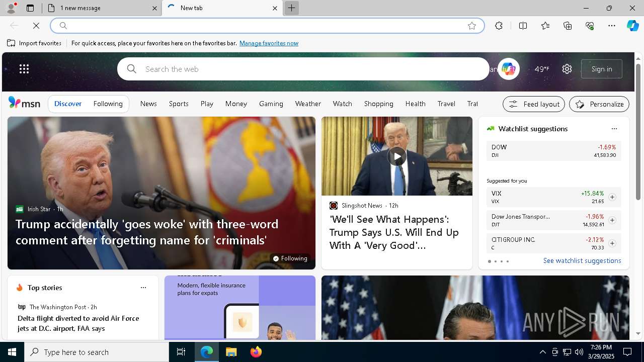Click the 49°F weather indicator
Screen dimensions: 644x362
541,69
